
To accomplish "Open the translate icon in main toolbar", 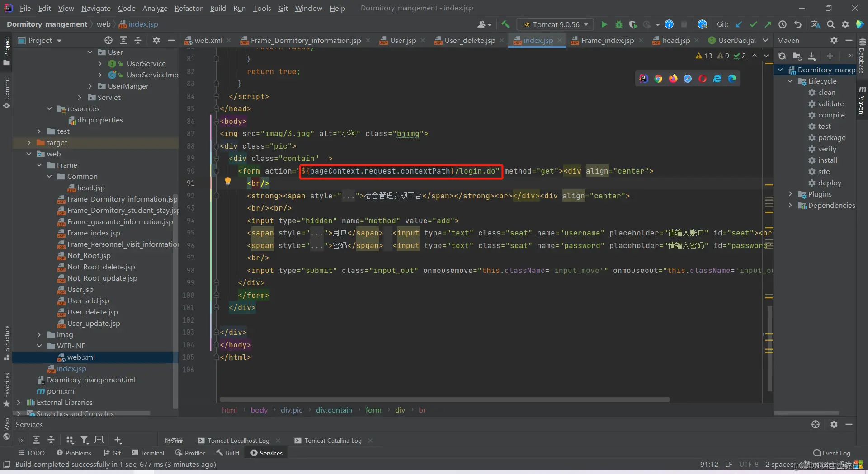I will [816, 24].
